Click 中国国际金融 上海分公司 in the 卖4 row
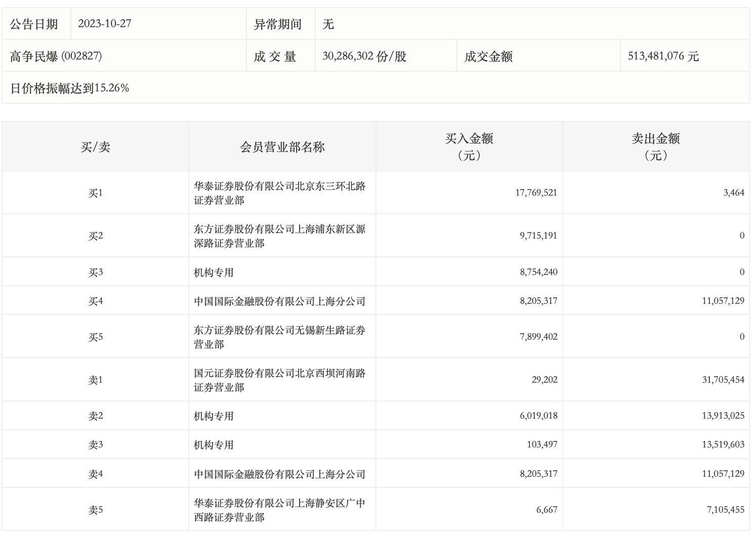 click(x=279, y=474)
